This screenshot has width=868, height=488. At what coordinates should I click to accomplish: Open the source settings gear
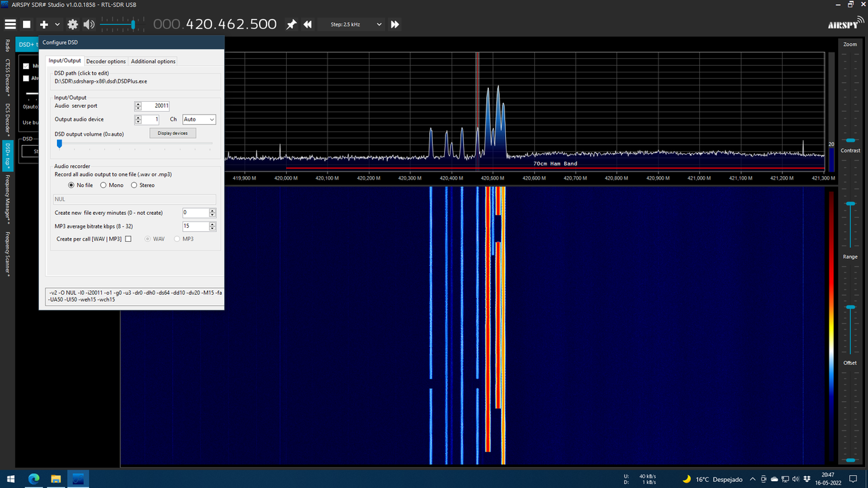point(73,24)
